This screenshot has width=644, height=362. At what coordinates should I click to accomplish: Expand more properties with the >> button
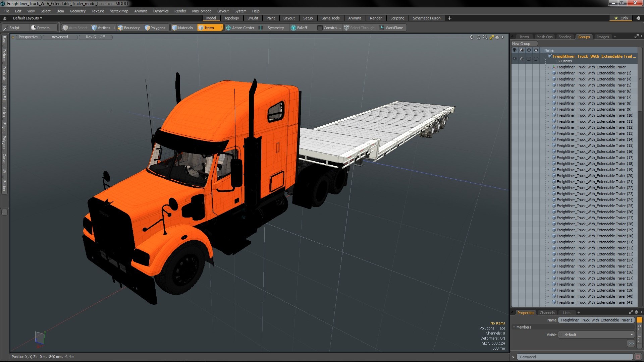point(631,344)
